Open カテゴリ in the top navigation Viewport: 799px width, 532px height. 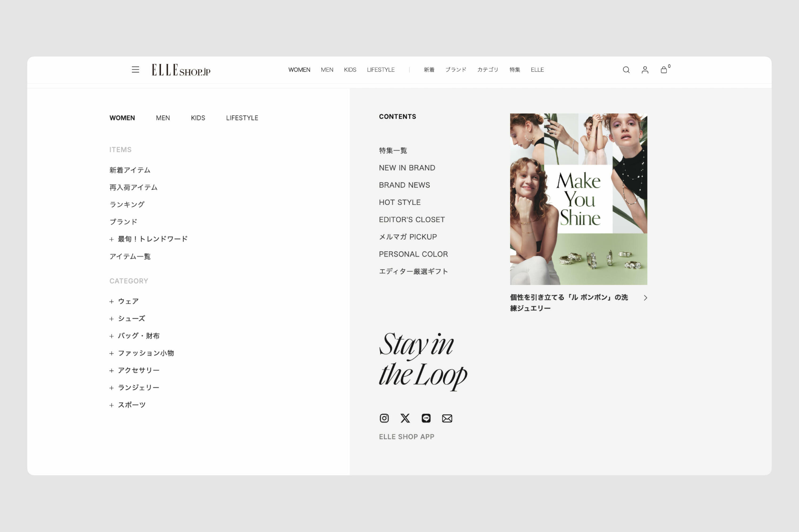[488, 69]
